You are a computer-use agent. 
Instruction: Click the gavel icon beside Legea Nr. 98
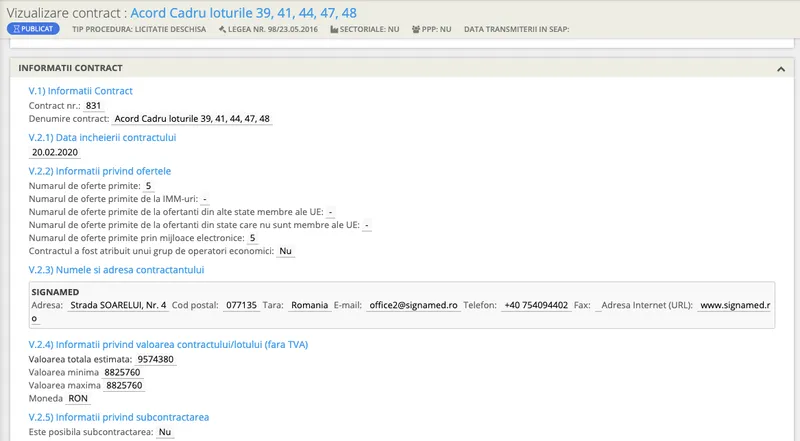[222, 29]
